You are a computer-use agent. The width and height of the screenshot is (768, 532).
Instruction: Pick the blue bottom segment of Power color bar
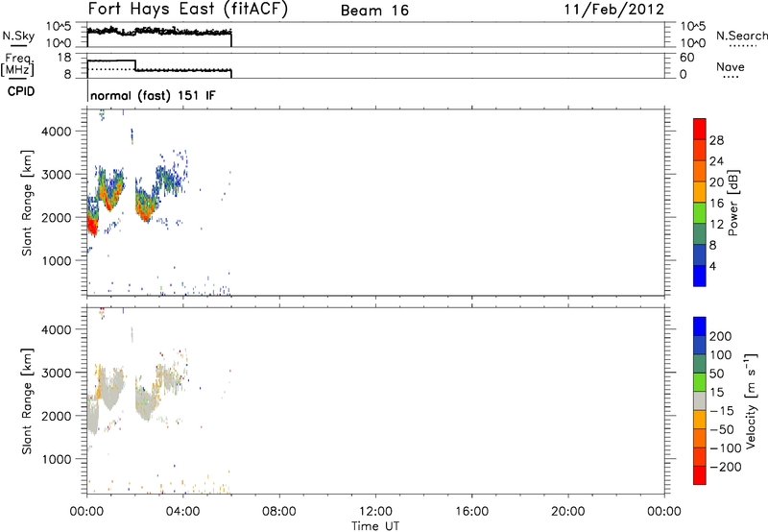[700, 276]
